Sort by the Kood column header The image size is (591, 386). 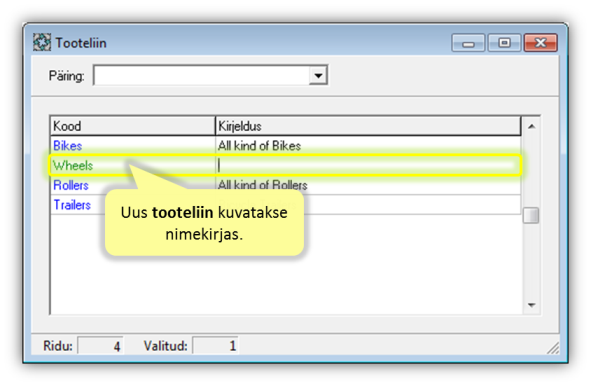(133, 126)
